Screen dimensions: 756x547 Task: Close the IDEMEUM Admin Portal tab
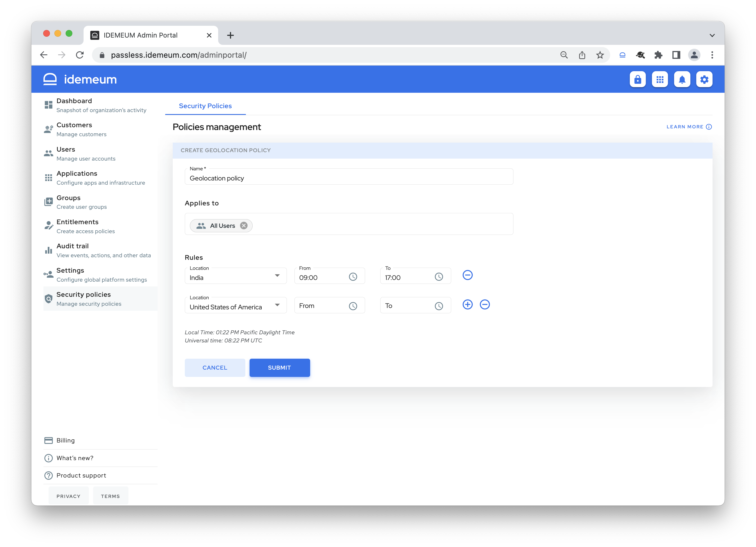point(209,35)
